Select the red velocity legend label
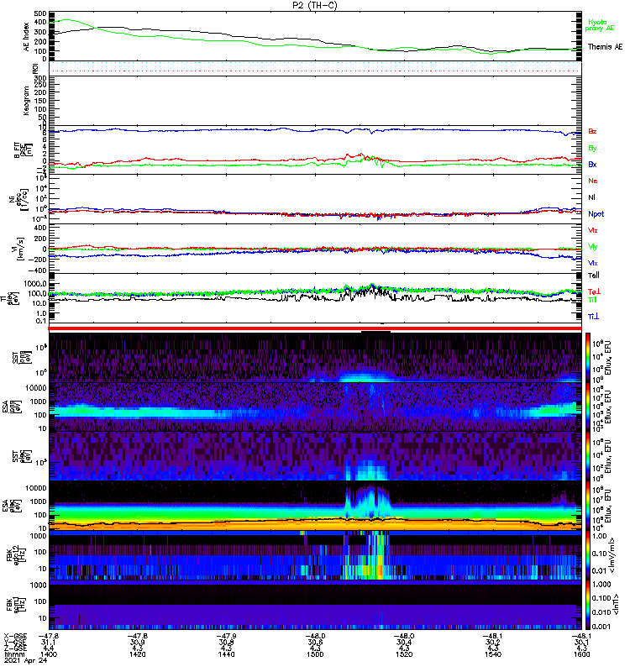The height and width of the screenshot is (672, 630). pyautogui.click(x=593, y=230)
